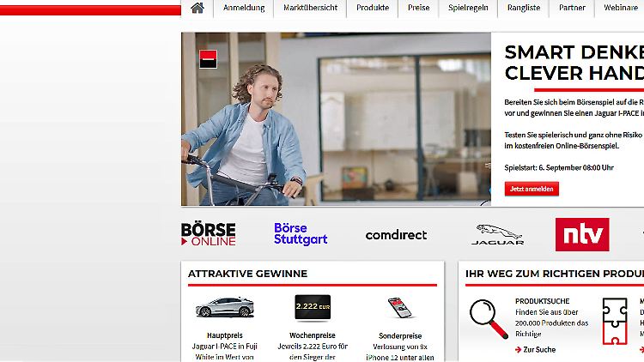Click the Jaguar brand logo
The image size is (644, 362).
pos(497,235)
